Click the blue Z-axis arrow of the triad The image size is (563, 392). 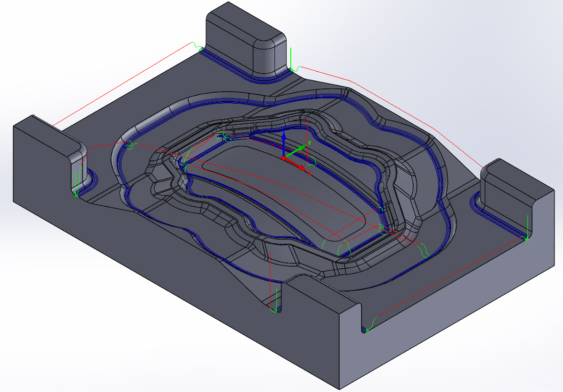tap(284, 140)
